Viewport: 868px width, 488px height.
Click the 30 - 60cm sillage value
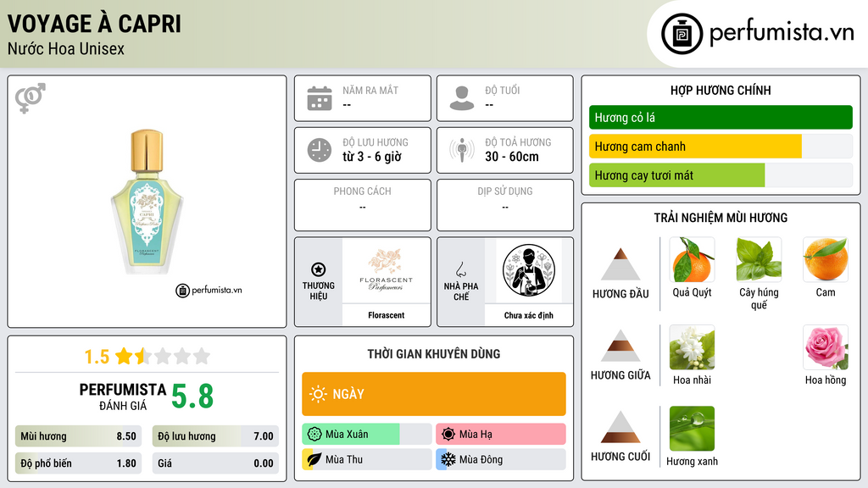pos(512,157)
